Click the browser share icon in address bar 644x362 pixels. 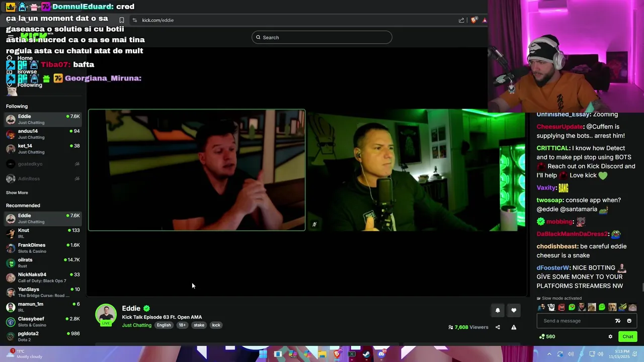point(461,20)
